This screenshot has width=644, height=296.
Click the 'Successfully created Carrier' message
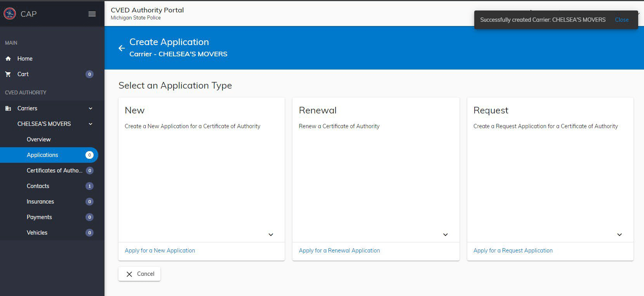click(x=543, y=20)
